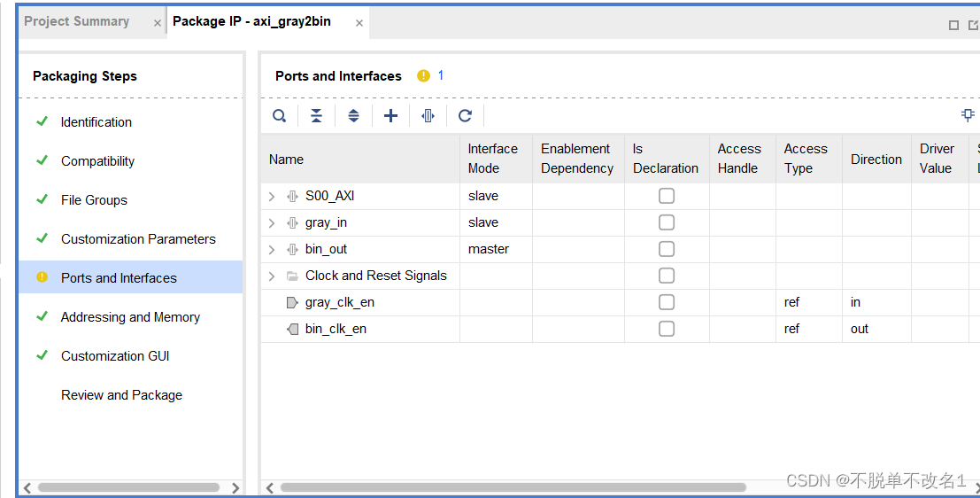This screenshot has height=498, width=980.
Task: Click the ports table scroll left arrow
Action: pyautogui.click(x=269, y=487)
